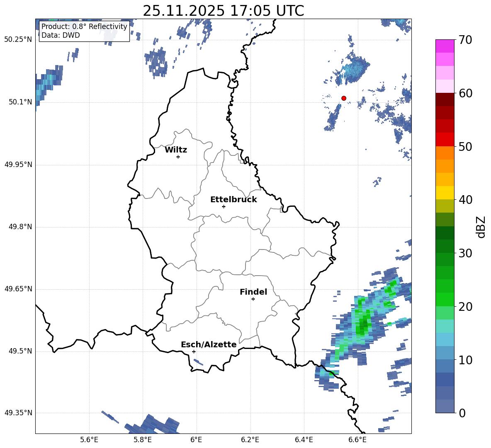Click the colorbar tick label 20
The height and width of the screenshot is (448, 491).
tap(465, 307)
